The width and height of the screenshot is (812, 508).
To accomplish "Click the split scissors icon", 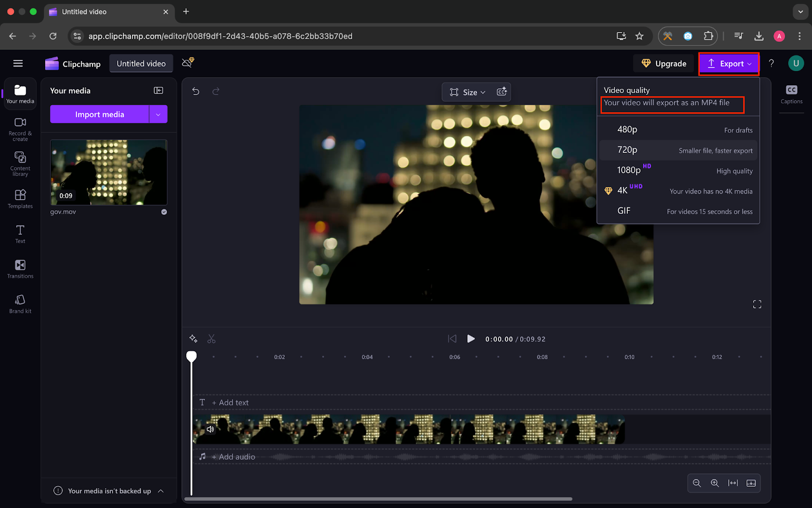I will pos(212,339).
